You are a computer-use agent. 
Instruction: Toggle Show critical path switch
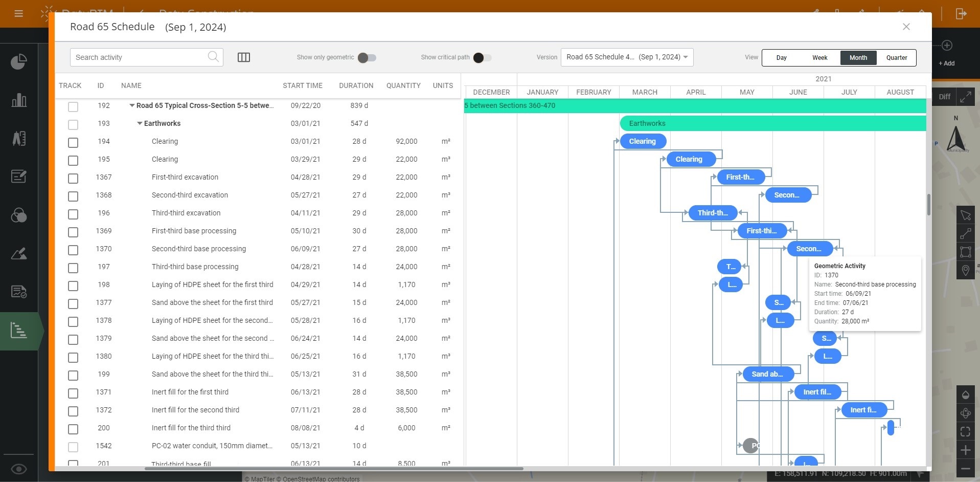[482, 57]
